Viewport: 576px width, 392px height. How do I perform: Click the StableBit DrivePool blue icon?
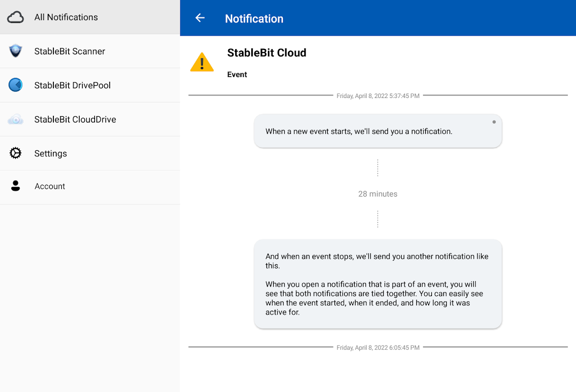[16, 85]
